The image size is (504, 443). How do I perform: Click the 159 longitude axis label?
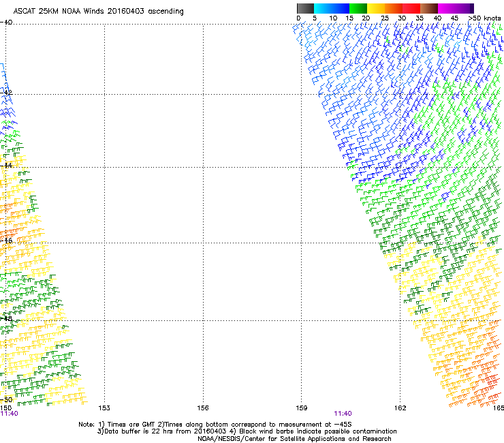(x=302, y=408)
